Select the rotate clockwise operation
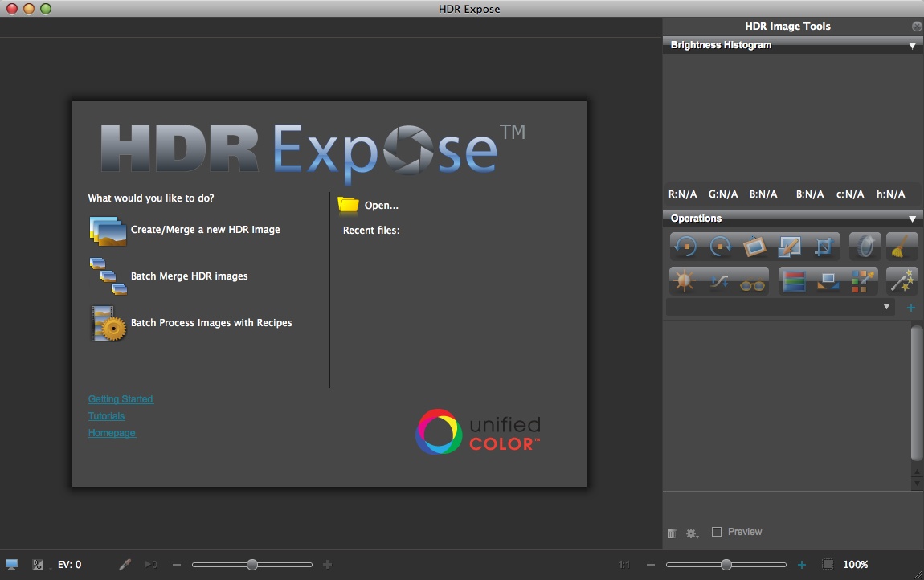Viewport: 924px width, 580px height. point(720,247)
